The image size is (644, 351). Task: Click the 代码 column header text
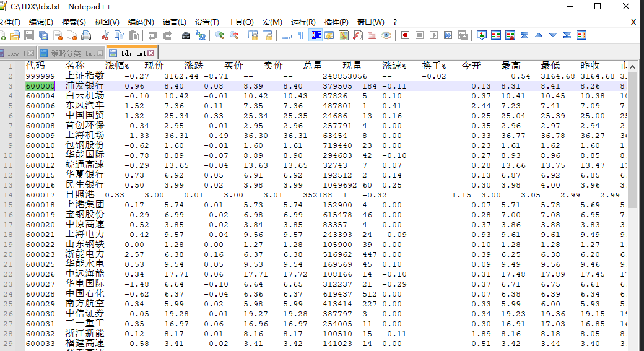35,66
